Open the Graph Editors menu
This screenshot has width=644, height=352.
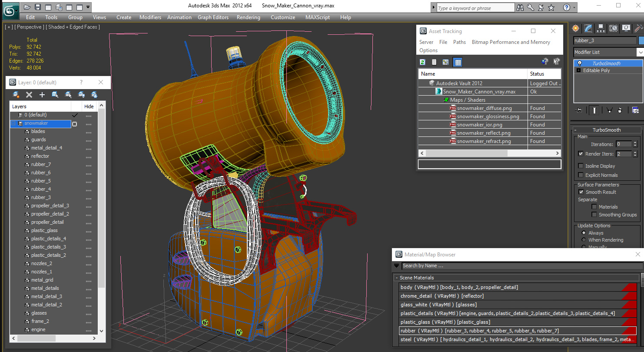tap(213, 17)
